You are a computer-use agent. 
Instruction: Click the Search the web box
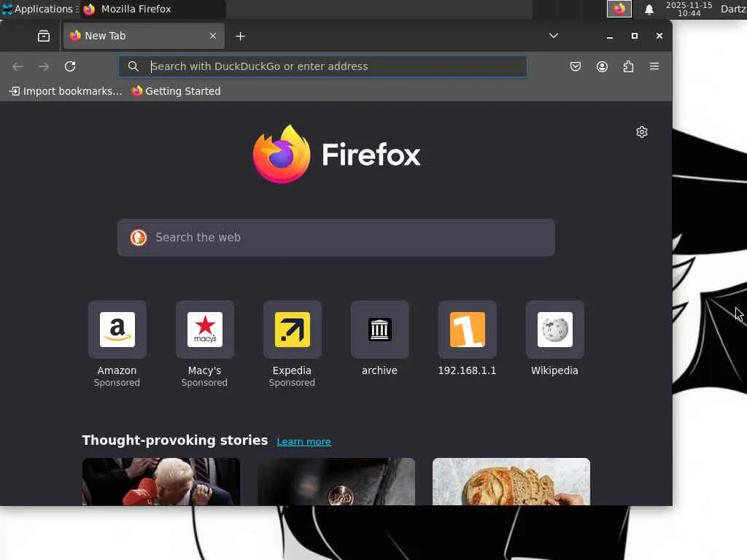coord(336,238)
